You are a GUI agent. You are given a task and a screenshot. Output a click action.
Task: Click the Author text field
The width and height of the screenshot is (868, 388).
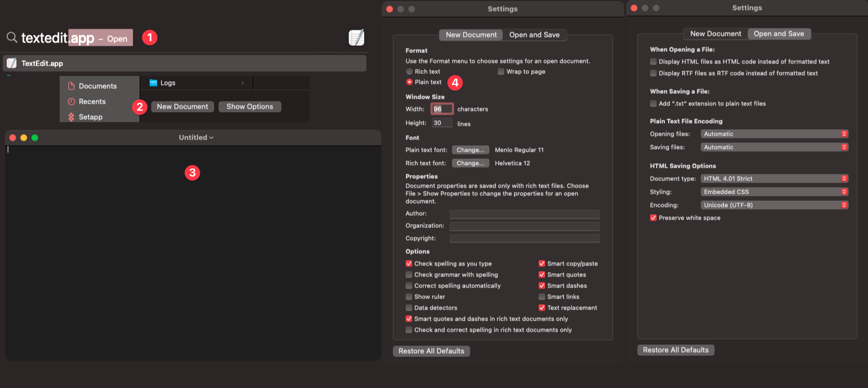[524, 214]
